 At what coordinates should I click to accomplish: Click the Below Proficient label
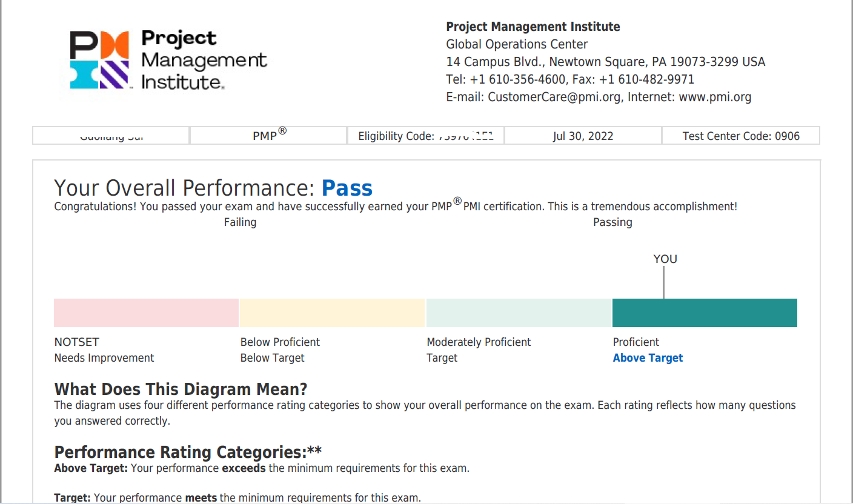(x=280, y=342)
